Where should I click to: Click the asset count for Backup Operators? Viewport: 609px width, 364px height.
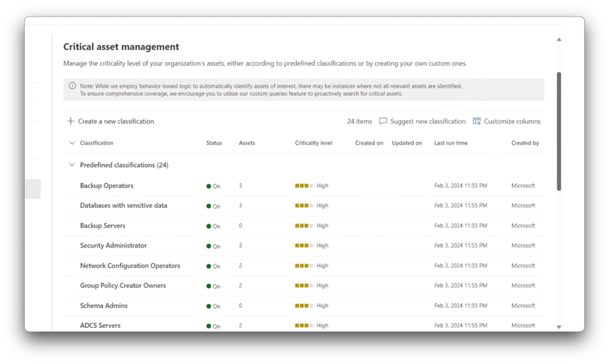tap(240, 186)
